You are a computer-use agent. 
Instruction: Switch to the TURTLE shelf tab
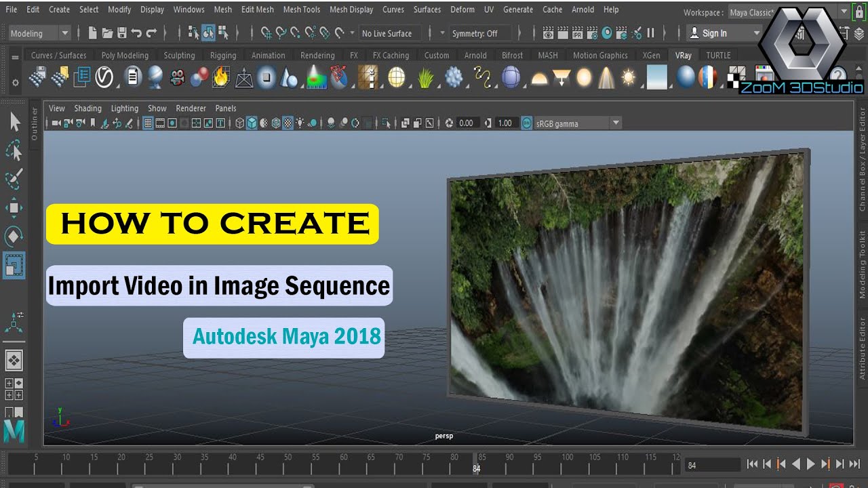click(x=718, y=56)
